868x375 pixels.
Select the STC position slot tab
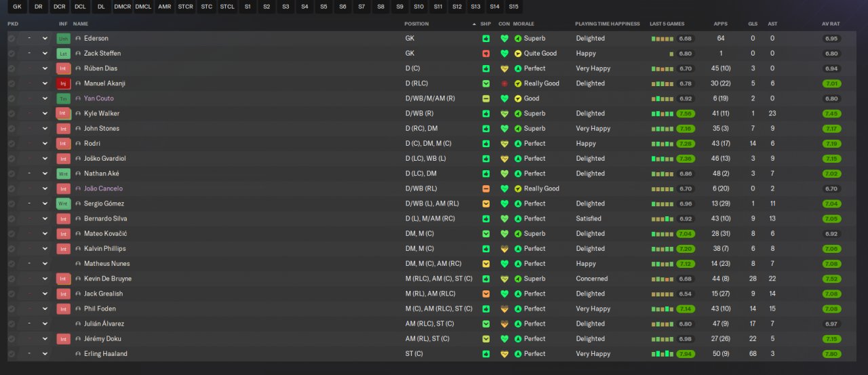pos(206,7)
